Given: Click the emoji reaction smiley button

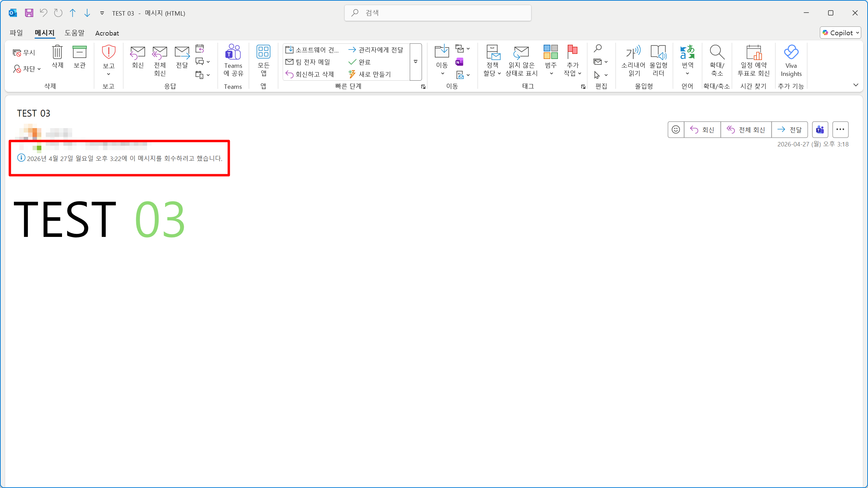Looking at the screenshot, I should tap(676, 129).
